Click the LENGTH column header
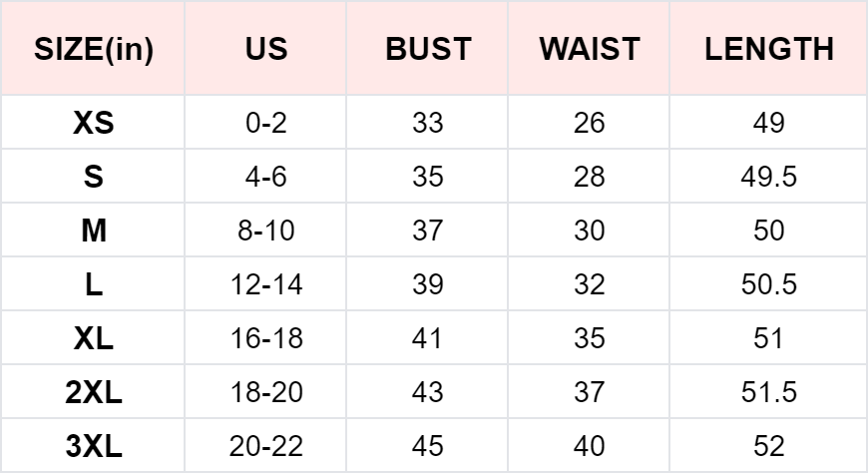This screenshot has height=473, width=868. tap(768, 50)
